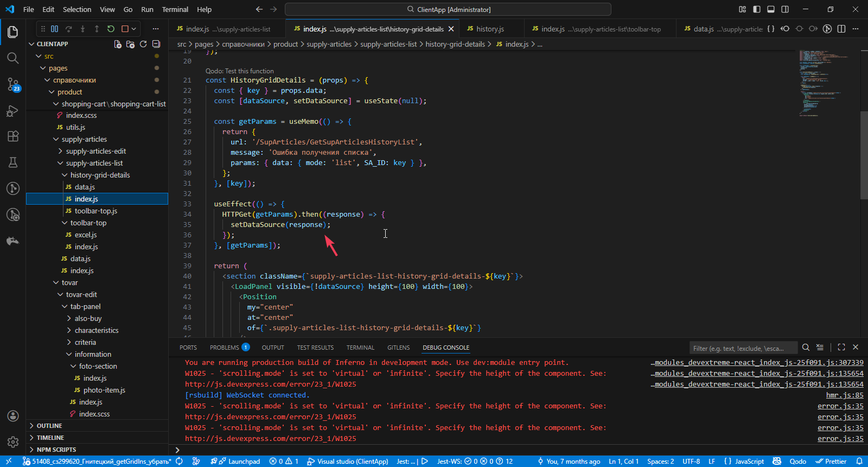Open debug session dropdown next to stop

[133, 29]
